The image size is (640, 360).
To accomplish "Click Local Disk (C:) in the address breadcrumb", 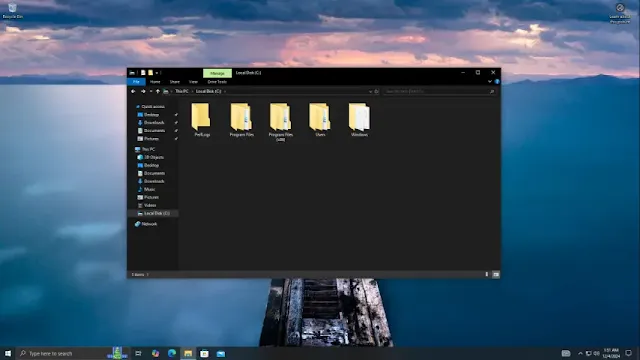I will pyautogui.click(x=209, y=91).
